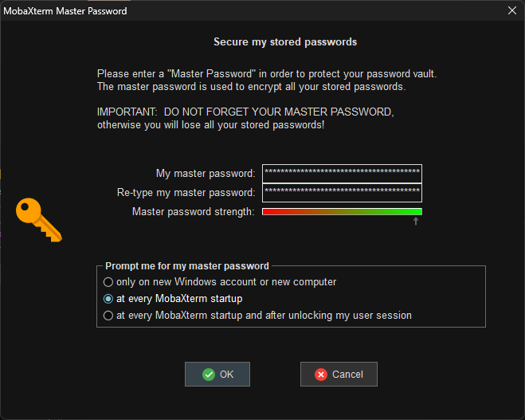
Task: Choose the "at every MobaXterm startup" option
Action: click(x=108, y=299)
